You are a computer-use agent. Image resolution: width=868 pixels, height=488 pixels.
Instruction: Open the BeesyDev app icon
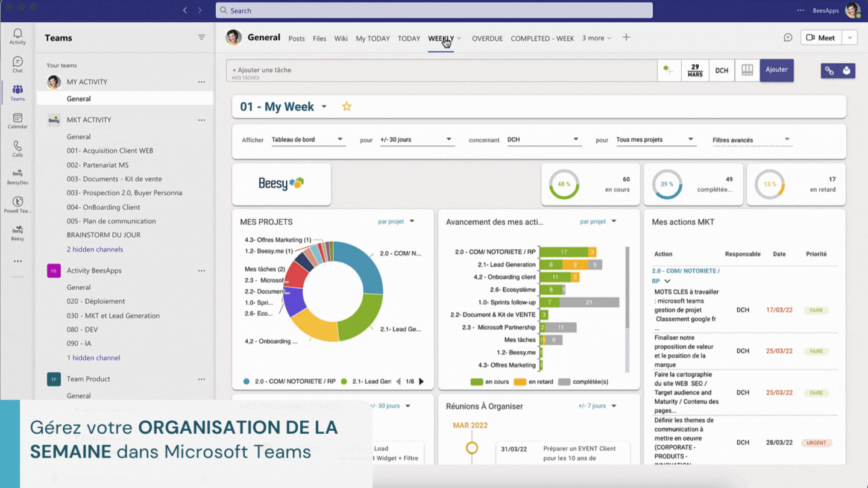(x=17, y=177)
